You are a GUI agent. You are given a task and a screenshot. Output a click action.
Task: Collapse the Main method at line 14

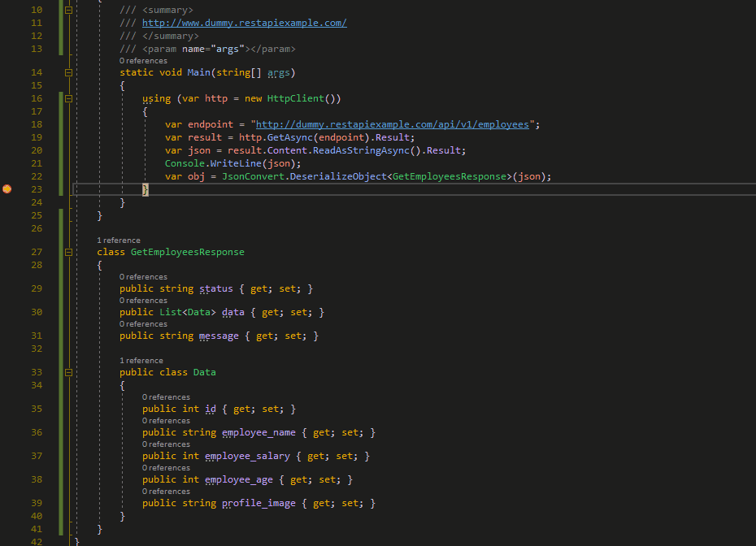point(68,73)
